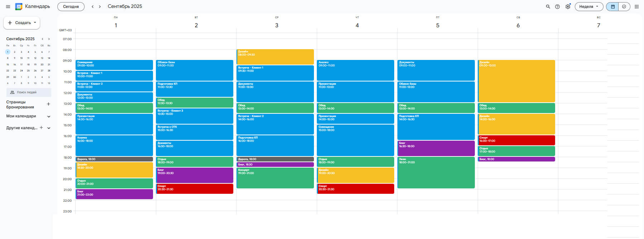The height and width of the screenshot is (239, 644).
Task: Open Tuesday Обзвон базы 09:00–11:00 event
Action: click(195, 70)
